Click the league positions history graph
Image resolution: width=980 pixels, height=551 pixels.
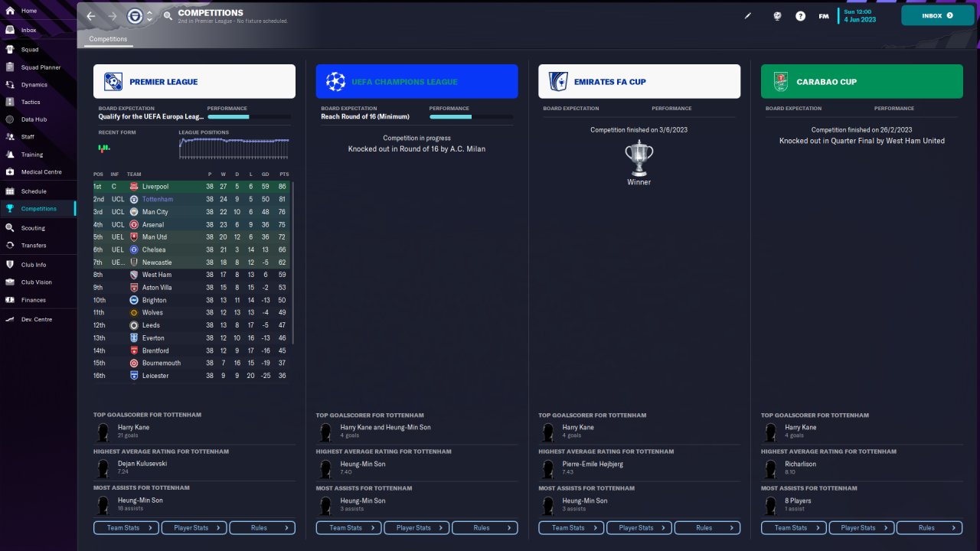point(234,148)
